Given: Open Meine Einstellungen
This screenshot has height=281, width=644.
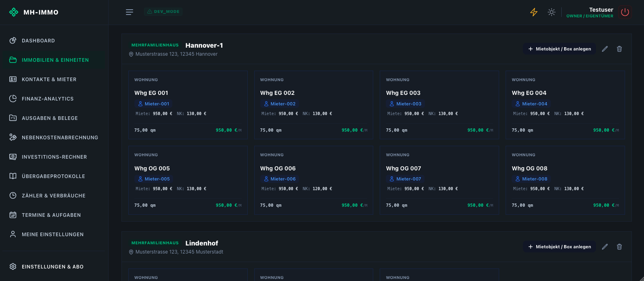Looking at the screenshot, I should tap(54, 235).
